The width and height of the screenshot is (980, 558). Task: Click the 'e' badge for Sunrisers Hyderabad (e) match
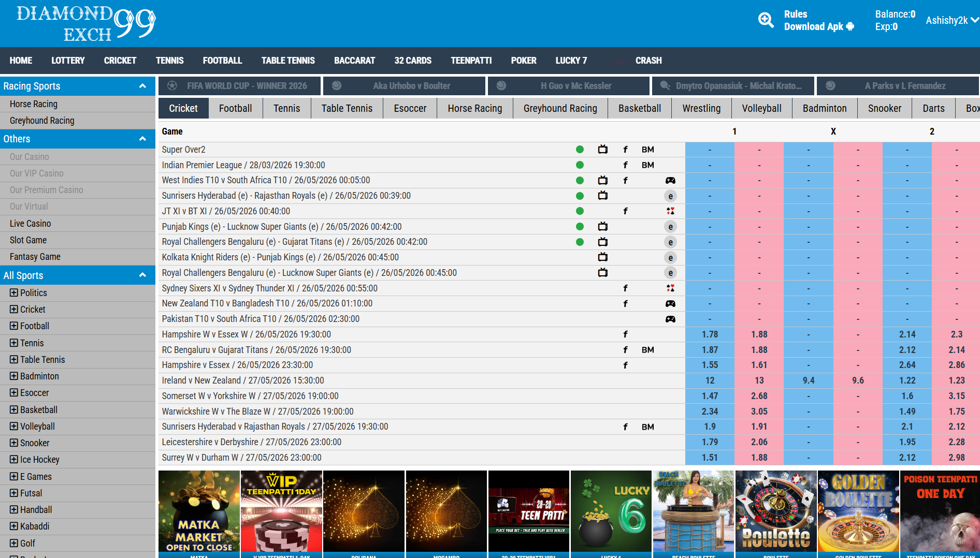(670, 196)
